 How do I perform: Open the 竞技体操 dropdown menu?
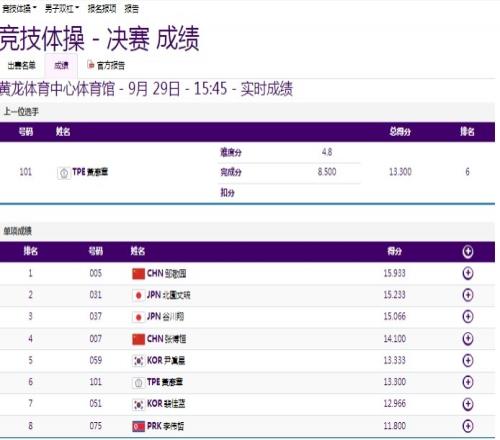click(19, 9)
